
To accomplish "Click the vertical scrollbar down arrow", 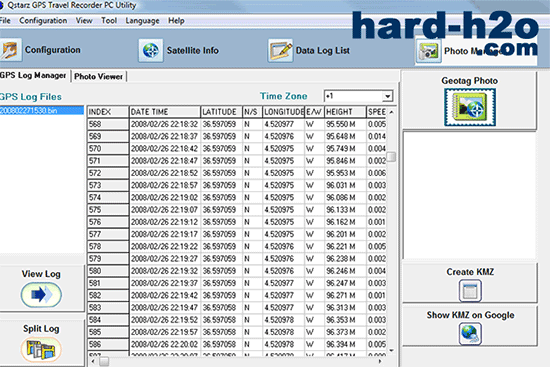I will 391,350.
